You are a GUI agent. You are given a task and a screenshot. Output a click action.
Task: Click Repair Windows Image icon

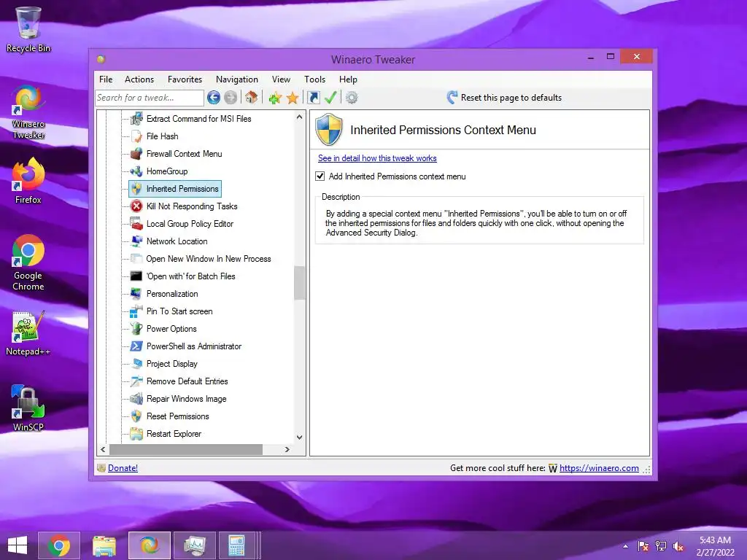[x=136, y=399]
